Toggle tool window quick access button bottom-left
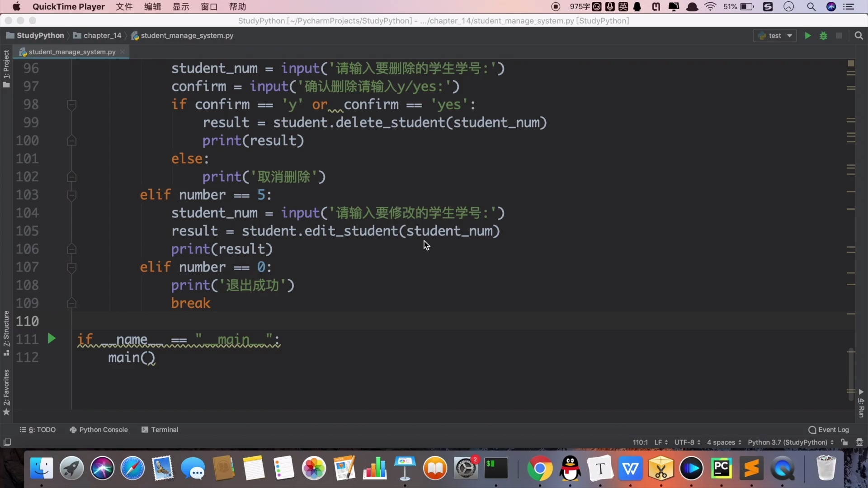 point(7,442)
